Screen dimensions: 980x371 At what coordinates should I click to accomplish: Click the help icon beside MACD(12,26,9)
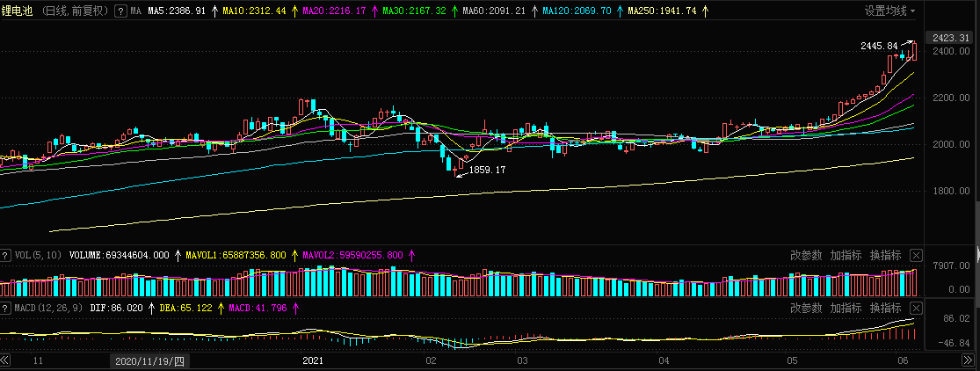pyautogui.click(x=5, y=309)
